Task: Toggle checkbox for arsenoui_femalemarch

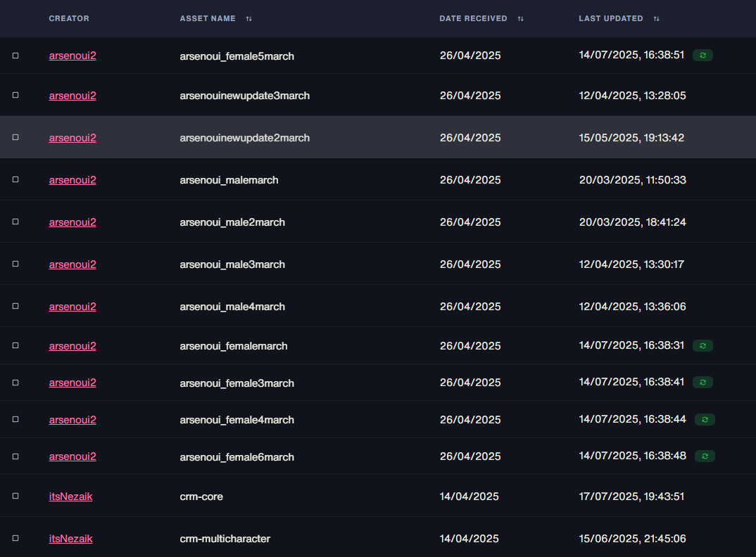Action: [15, 345]
